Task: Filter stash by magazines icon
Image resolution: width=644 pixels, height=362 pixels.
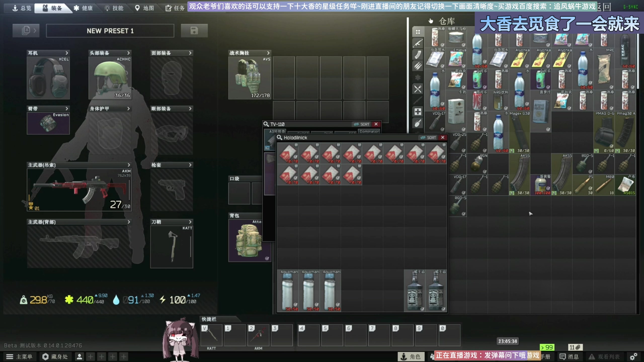Action: 418,55
